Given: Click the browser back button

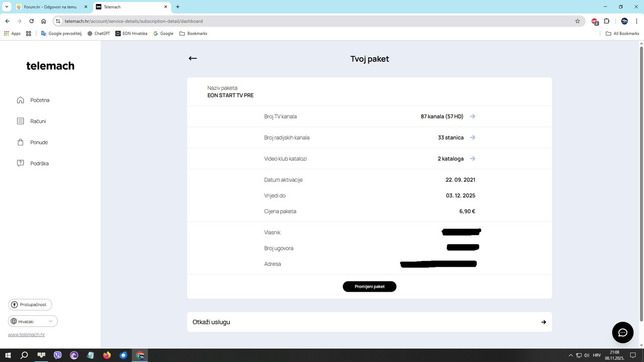Looking at the screenshot, I should coord(8,21).
